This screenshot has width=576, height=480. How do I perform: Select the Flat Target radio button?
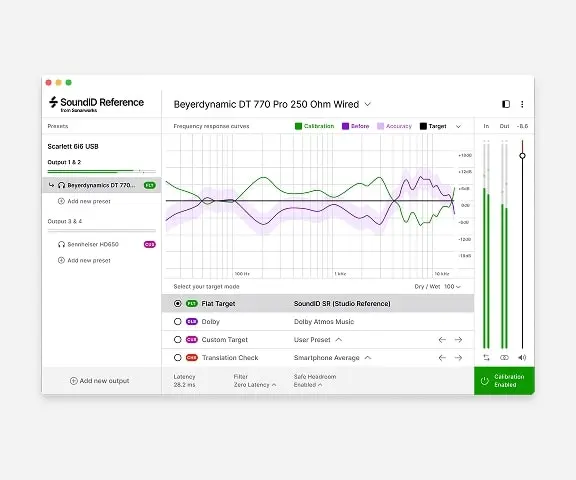(177, 304)
